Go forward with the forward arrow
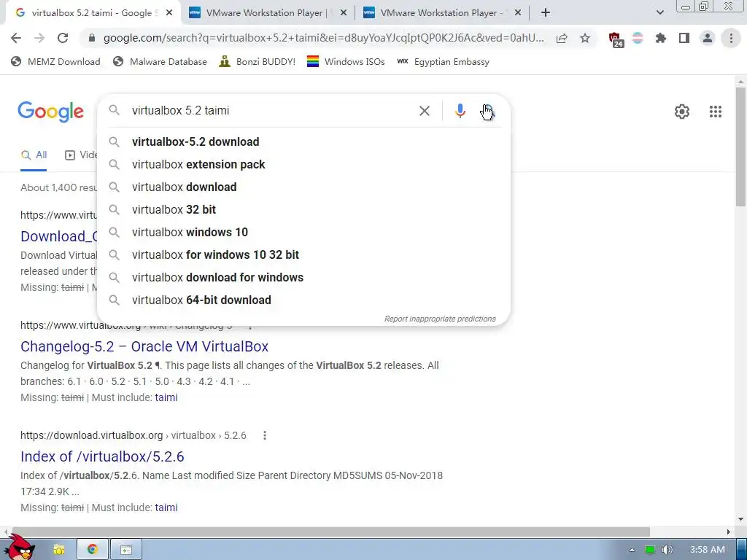The image size is (747, 560). [39, 38]
